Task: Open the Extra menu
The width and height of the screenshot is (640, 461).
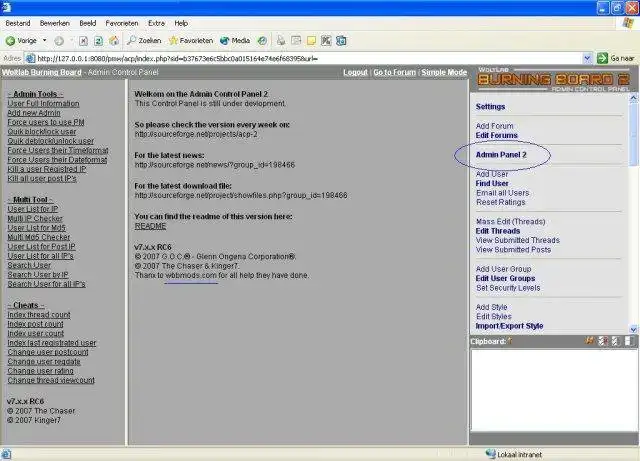Action: click(156, 23)
